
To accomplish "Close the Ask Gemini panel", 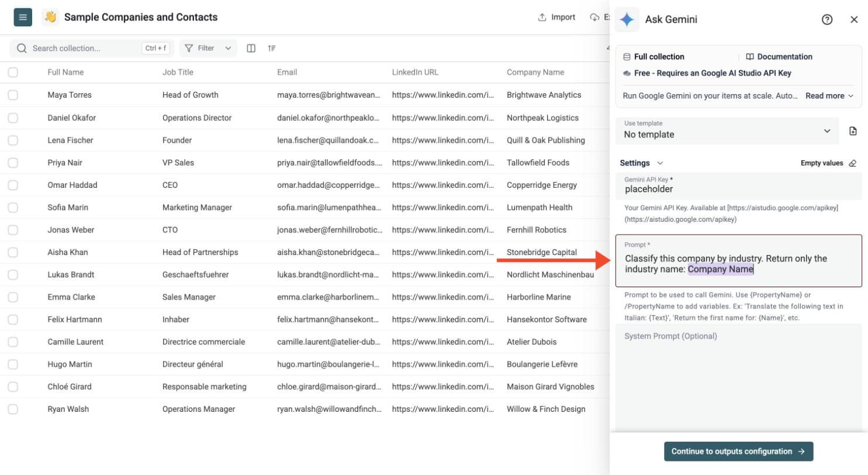I will 854,19.
